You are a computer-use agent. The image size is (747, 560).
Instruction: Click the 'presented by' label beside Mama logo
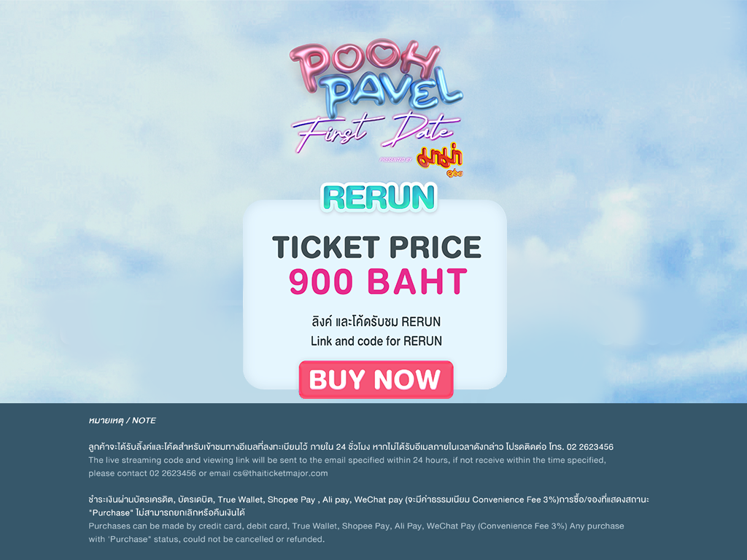tap(396, 160)
